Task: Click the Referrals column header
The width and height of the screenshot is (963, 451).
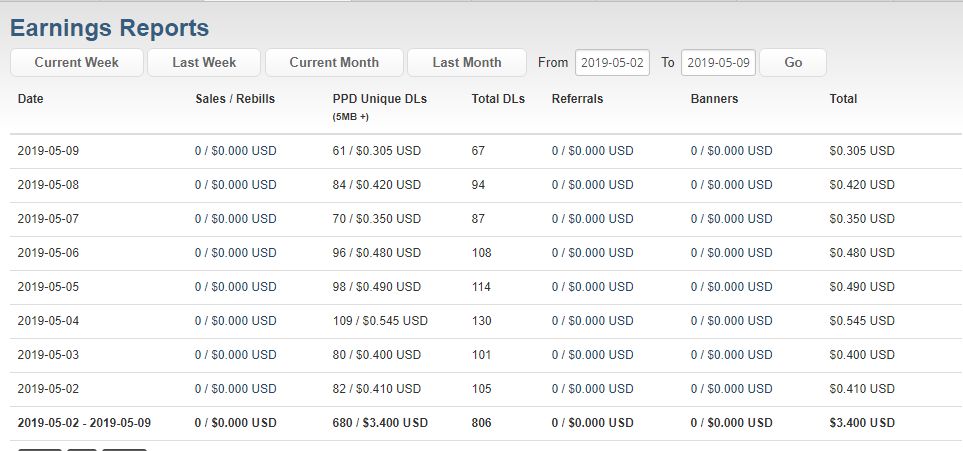Action: [x=577, y=99]
